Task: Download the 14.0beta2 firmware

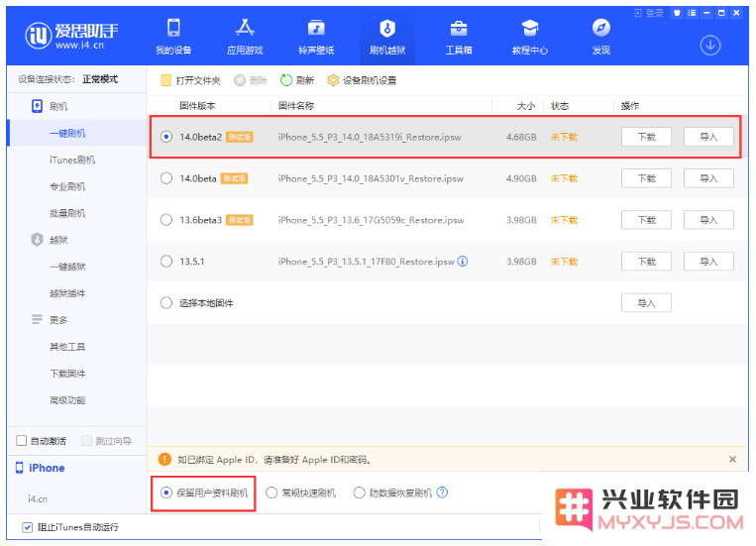Action: click(646, 137)
